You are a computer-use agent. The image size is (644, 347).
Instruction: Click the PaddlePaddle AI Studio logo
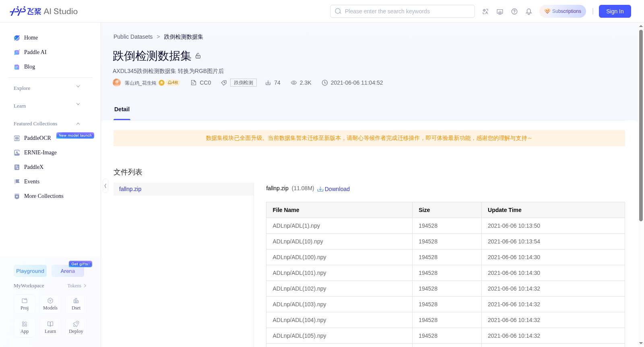[43, 11]
